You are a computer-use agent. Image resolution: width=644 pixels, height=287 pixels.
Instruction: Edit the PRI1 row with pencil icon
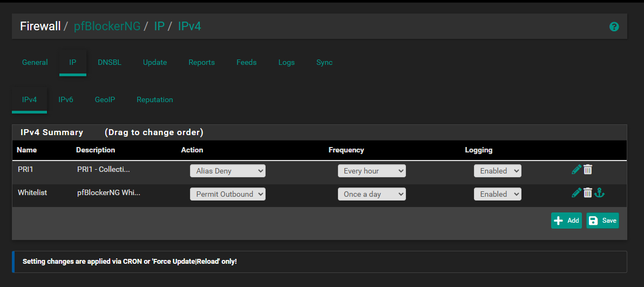pos(576,169)
